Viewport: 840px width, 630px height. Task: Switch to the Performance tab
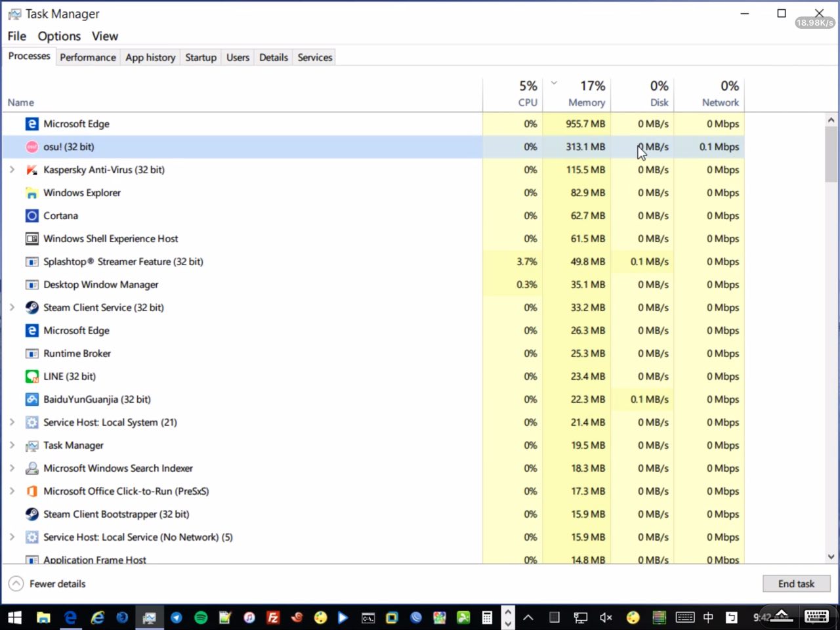point(87,58)
